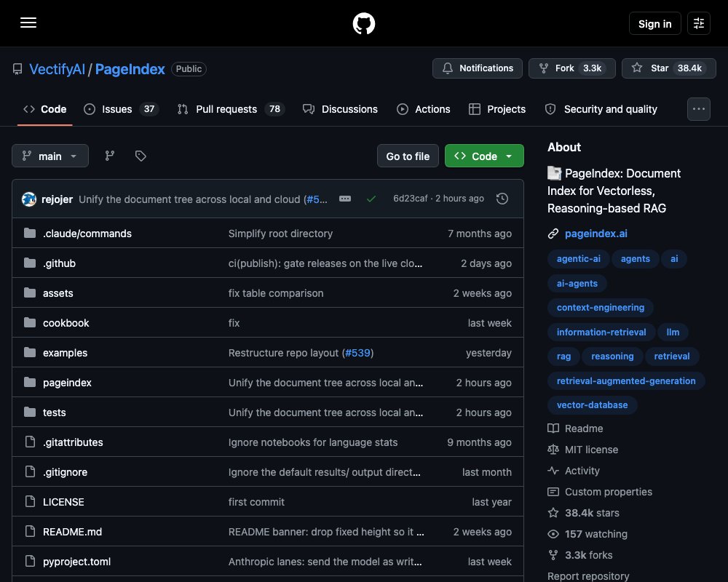Open 'Simplify root directory' commit message

point(280,234)
